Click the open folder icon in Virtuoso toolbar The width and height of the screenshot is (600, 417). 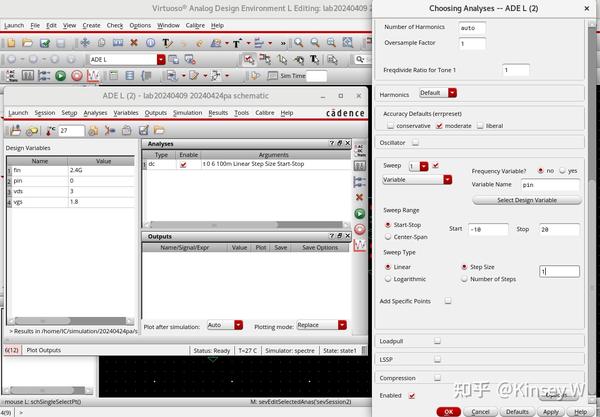27,43
